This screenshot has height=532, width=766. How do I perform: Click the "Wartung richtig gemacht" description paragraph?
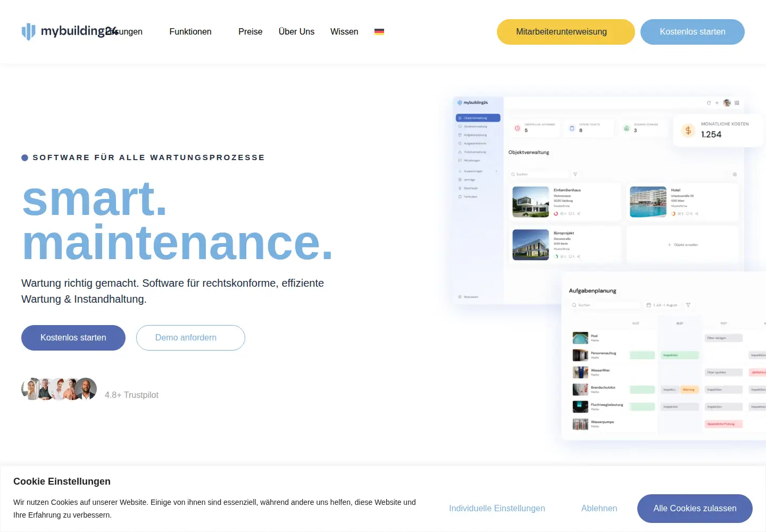tap(172, 291)
